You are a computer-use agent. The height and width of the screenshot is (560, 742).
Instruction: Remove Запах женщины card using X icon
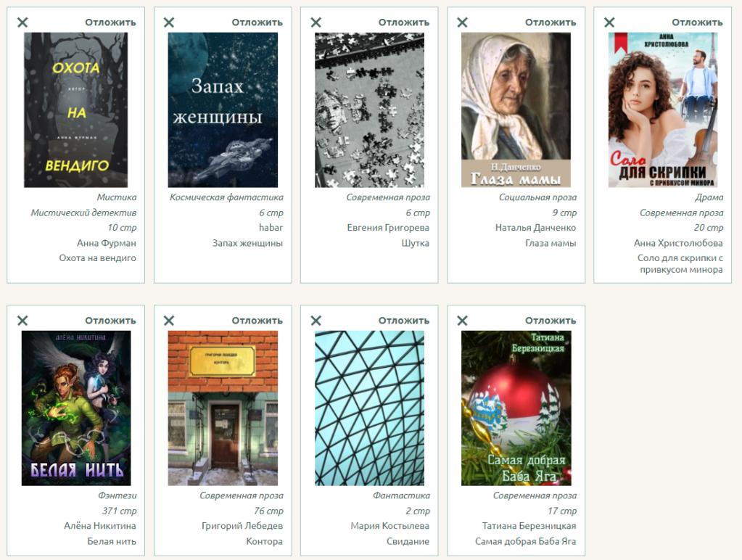pos(169,22)
